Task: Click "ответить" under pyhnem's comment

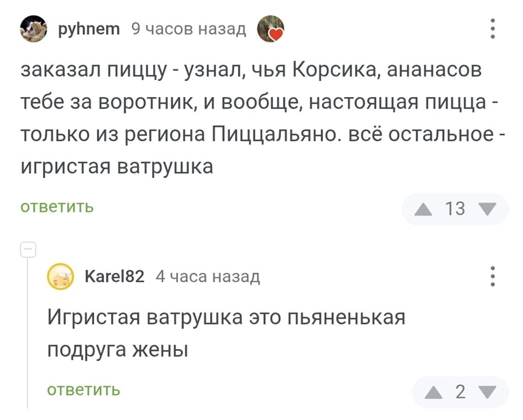Action: (x=57, y=207)
